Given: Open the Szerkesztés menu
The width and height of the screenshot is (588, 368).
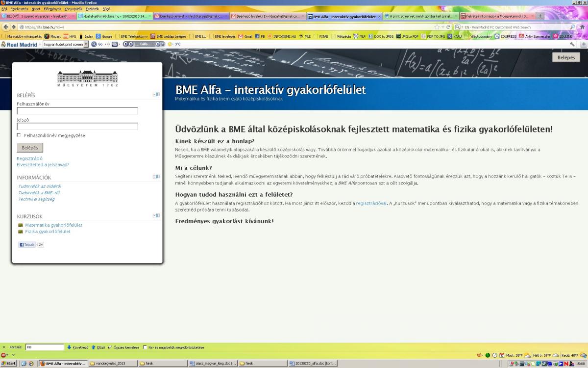Looking at the screenshot, I should (19, 9).
